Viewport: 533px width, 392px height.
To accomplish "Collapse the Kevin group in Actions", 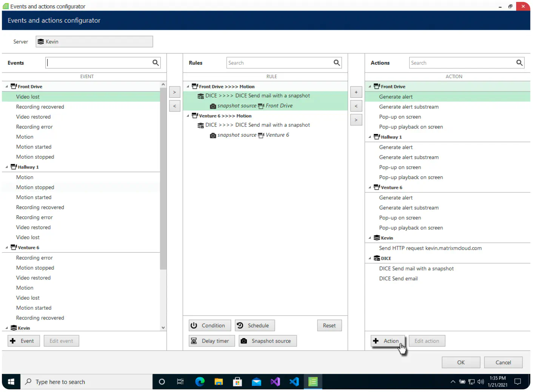I will click(370, 238).
